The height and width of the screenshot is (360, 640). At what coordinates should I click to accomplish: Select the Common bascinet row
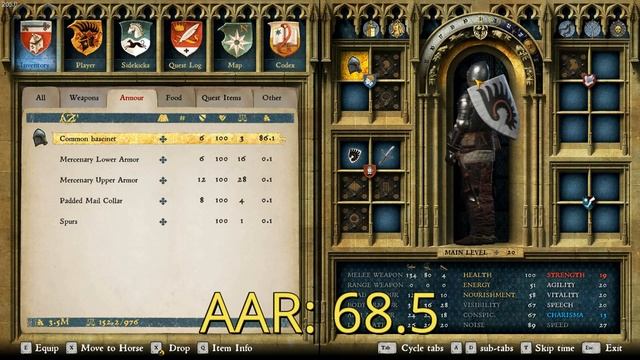tap(168, 138)
